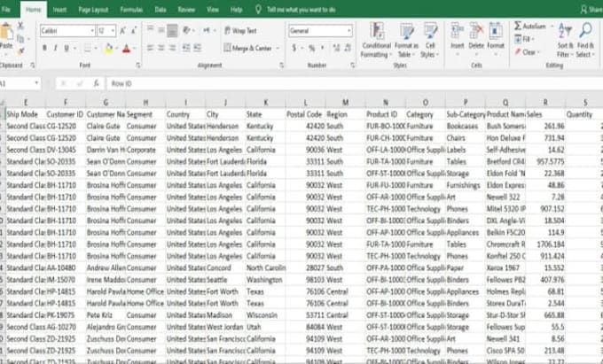Screen dimensions: 603x364
Task: Expand the Fill Color dropdown arrow
Action: (116, 49)
